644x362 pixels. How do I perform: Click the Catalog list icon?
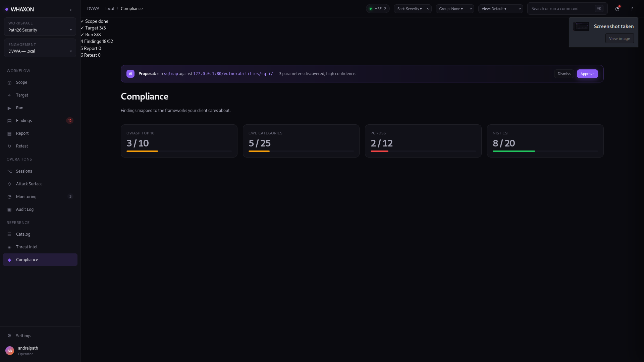tap(9, 234)
